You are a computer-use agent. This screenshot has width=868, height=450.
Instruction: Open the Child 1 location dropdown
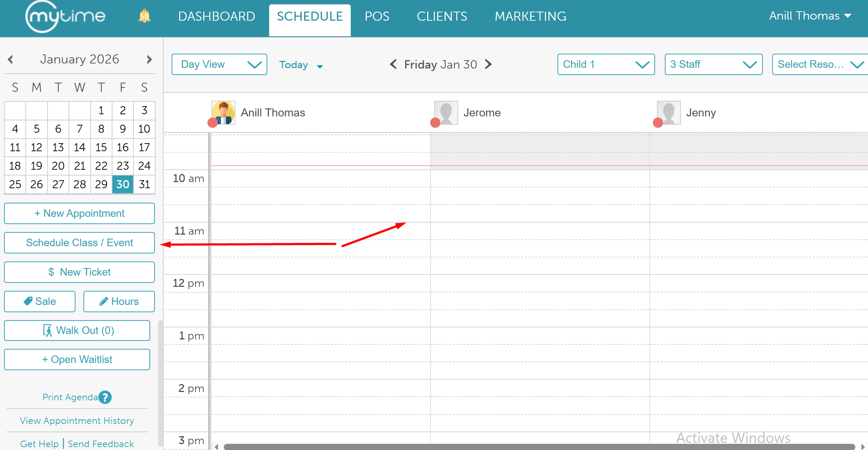pos(606,65)
